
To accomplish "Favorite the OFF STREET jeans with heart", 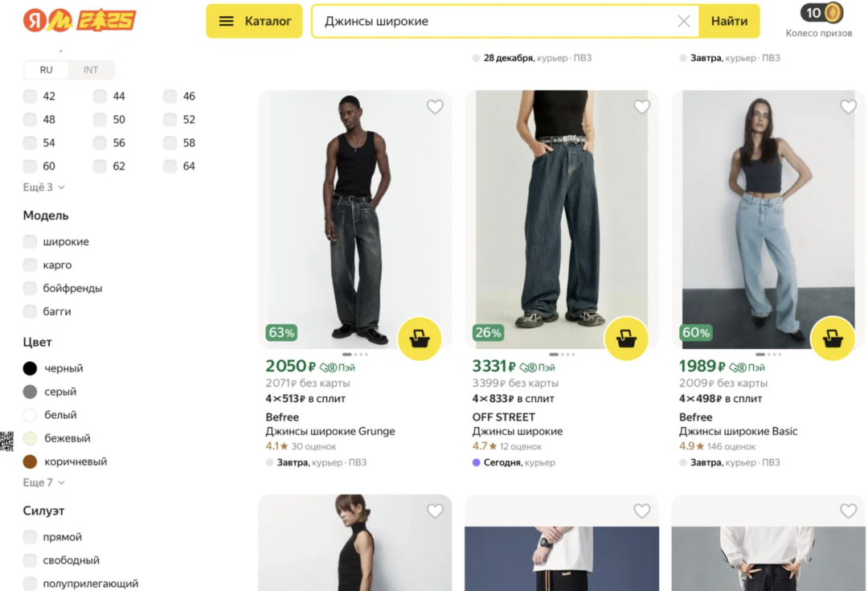I will coord(641,107).
